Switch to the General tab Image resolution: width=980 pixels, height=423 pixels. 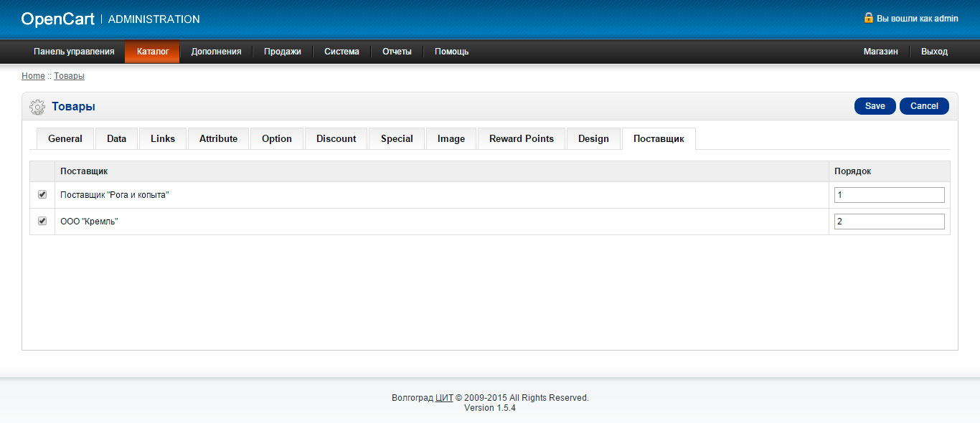click(65, 139)
